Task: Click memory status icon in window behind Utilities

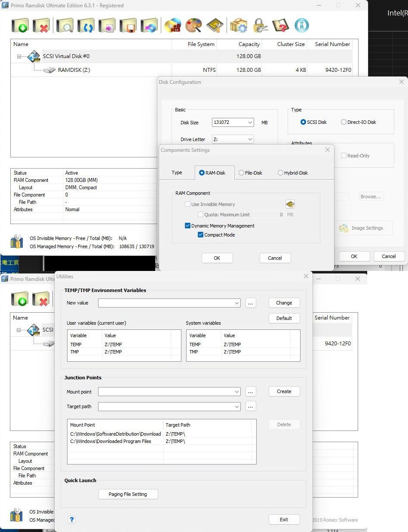Action: [x=17, y=515]
